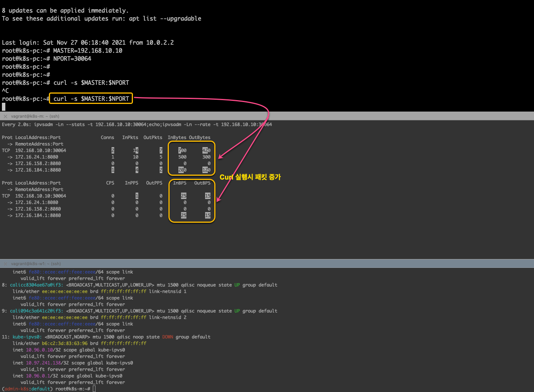This screenshot has height=392, width=534.
Task: Click the OutBytes column header
Action: (199, 138)
